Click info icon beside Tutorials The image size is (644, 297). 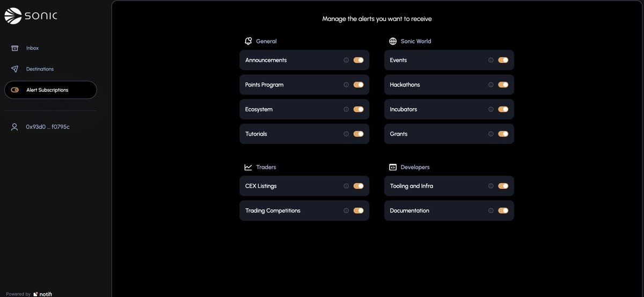click(x=346, y=134)
